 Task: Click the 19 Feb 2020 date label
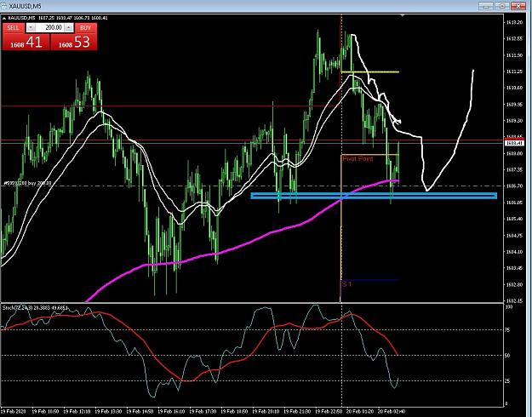(12, 411)
